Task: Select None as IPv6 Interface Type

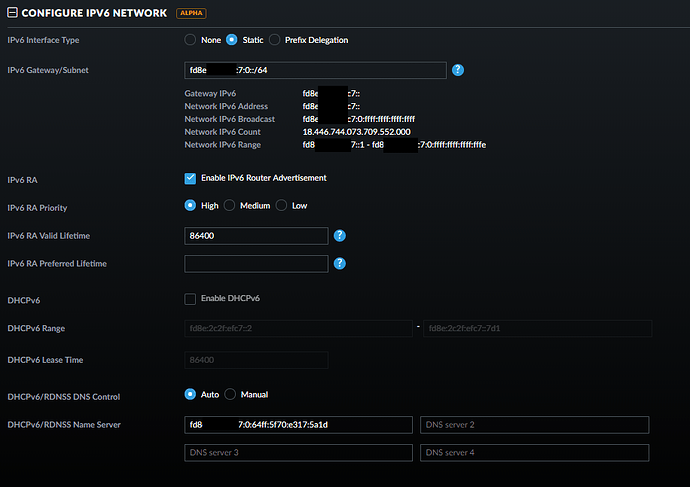Action: (x=191, y=40)
